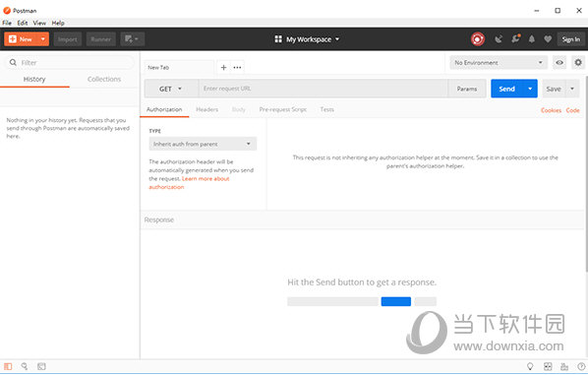Open the View menu
Viewport: 588px width, 375px height.
[39, 23]
